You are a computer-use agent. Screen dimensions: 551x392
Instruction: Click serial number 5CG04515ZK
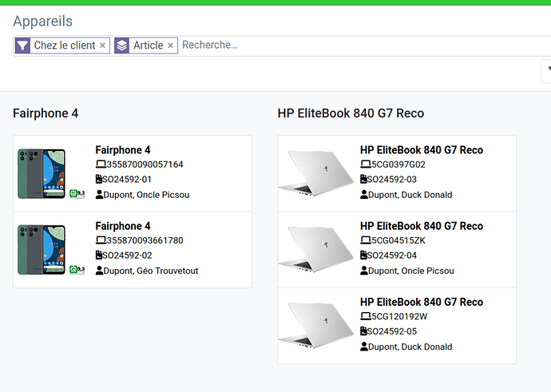coord(398,240)
